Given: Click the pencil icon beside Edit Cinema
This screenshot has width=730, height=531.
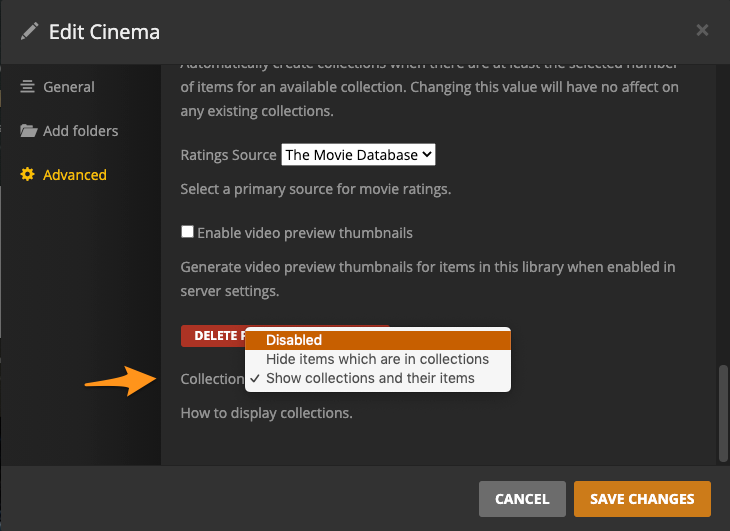Looking at the screenshot, I should [30, 31].
